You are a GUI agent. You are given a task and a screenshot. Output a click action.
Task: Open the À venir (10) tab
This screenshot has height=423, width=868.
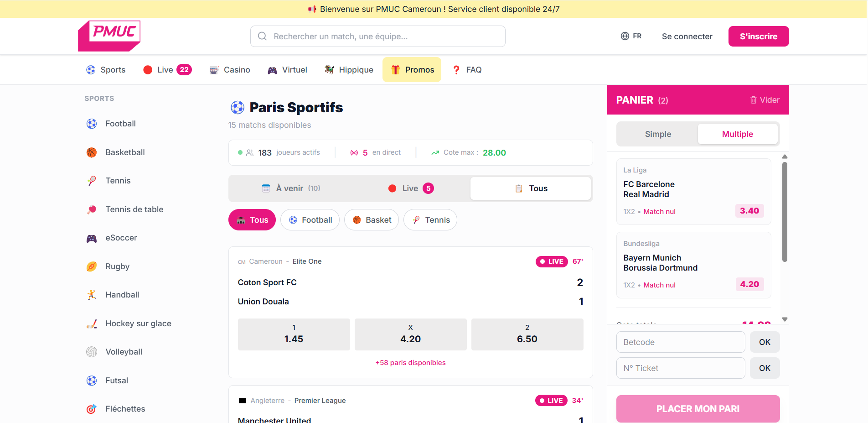pyautogui.click(x=291, y=188)
